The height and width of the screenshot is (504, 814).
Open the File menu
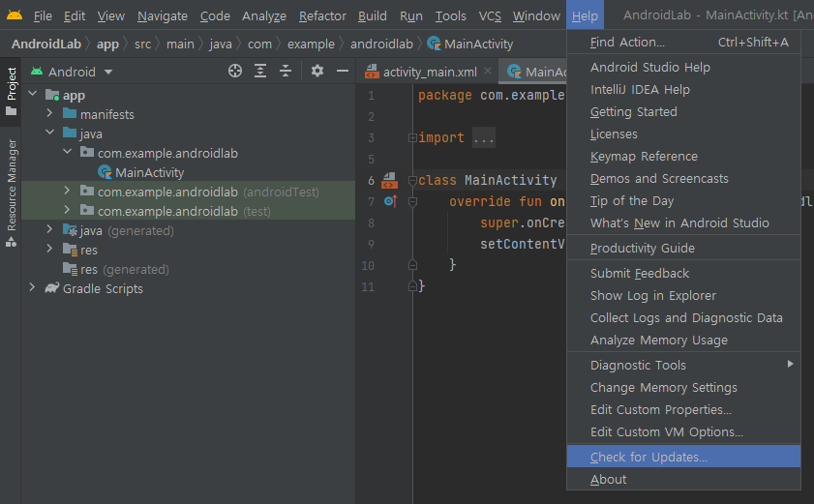[x=43, y=16]
